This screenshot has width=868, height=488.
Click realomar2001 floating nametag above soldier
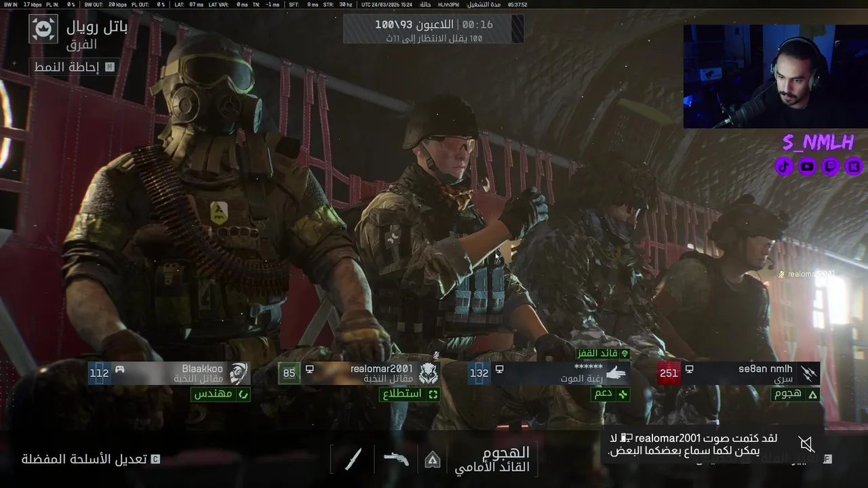[807, 274]
